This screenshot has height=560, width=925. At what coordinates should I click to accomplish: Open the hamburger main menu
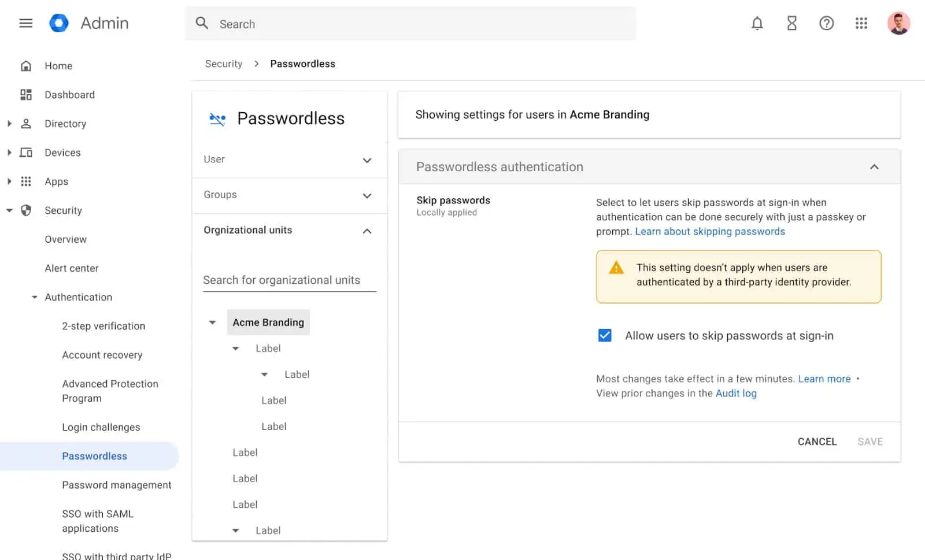tap(26, 23)
